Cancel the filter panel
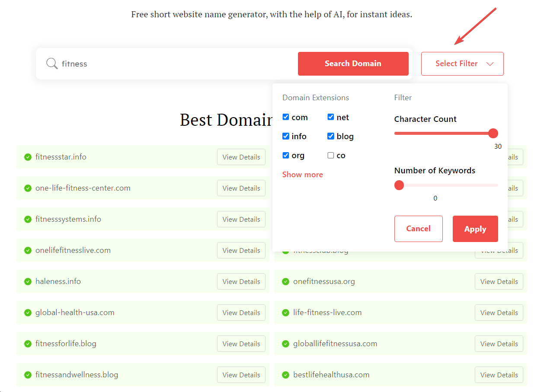Screen dimensions: 544x392 click(418, 229)
